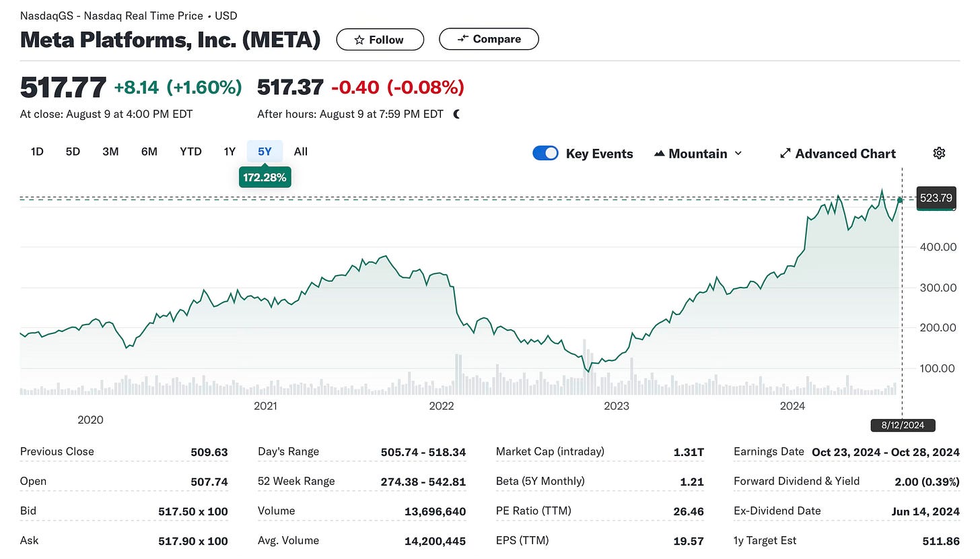Image resolution: width=980 pixels, height=559 pixels.
Task: Click the 2021 axis label
Action: click(x=265, y=405)
